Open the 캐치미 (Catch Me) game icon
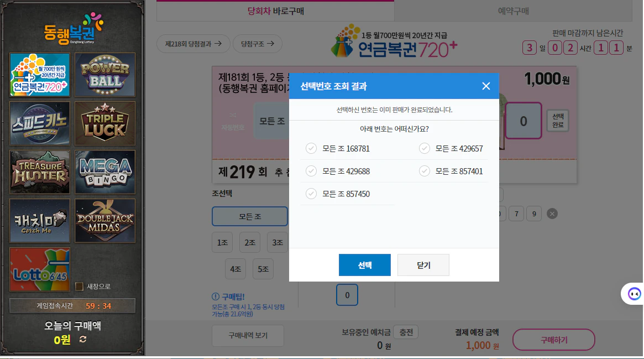The width and height of the screenshot is (644, 359). [39, 221]
